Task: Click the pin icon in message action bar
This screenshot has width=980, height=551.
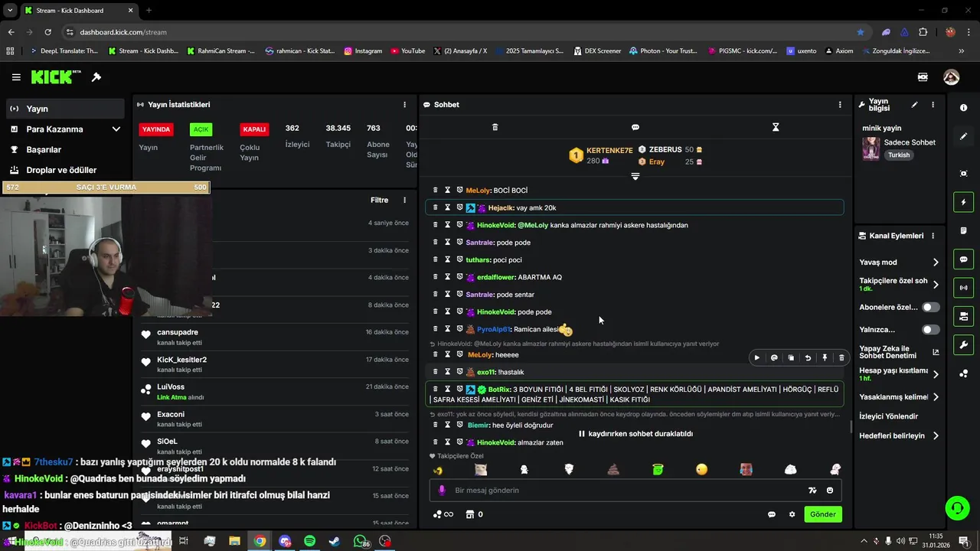Action: tap(825, 357)
